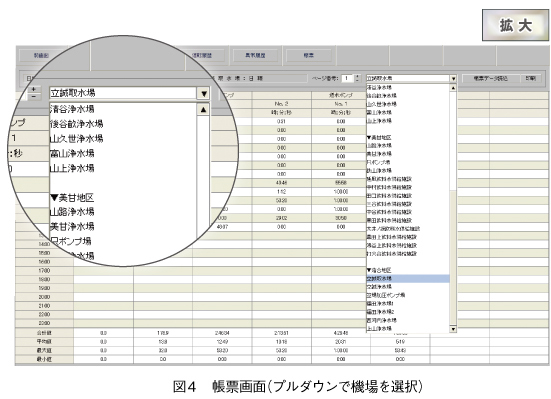Click the facility list's scroll-down arrow
The height and width of the screenshot is (399, 551).
pos(453,329)
